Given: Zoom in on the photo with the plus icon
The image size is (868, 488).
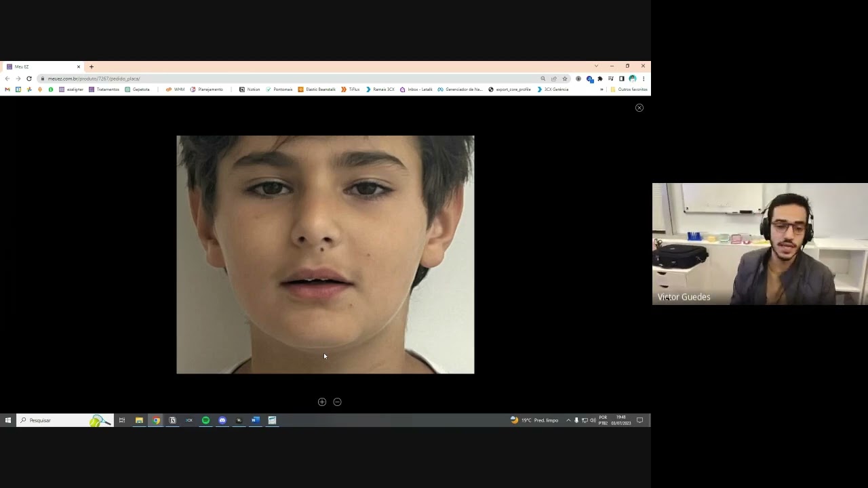Looking at the screenshot, I should pyautogui.click(x=322, y=402).
